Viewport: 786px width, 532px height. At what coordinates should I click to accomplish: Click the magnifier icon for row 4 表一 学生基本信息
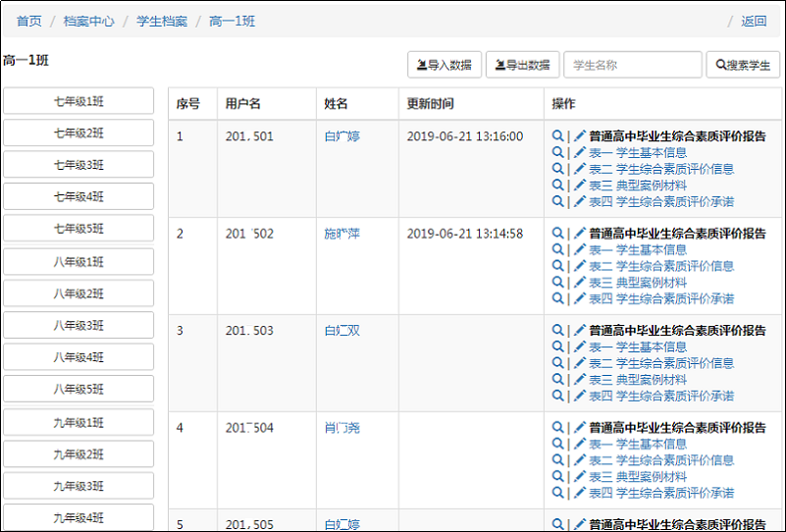557,444
